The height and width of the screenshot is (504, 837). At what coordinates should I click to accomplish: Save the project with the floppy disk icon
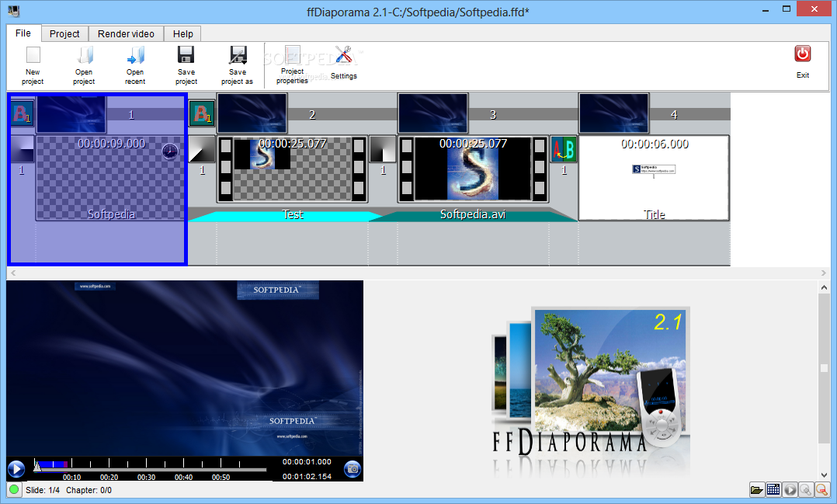coord(186,55)
